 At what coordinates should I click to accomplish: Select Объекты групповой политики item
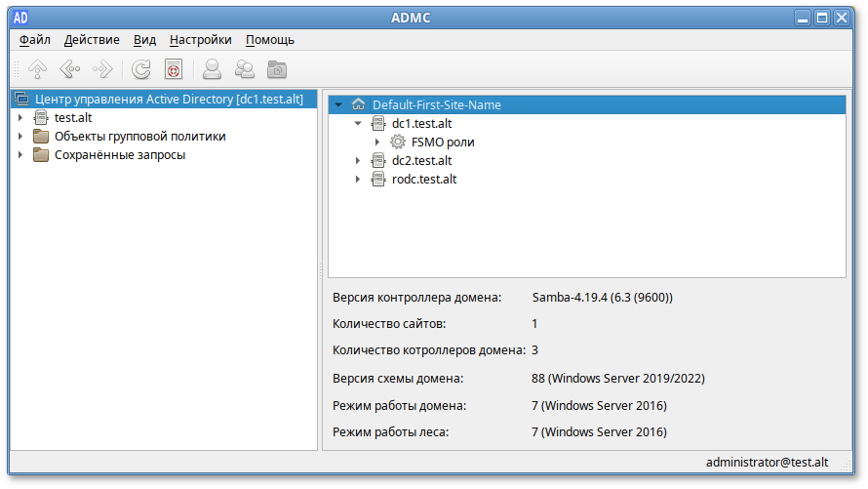[x=140, y=137]
